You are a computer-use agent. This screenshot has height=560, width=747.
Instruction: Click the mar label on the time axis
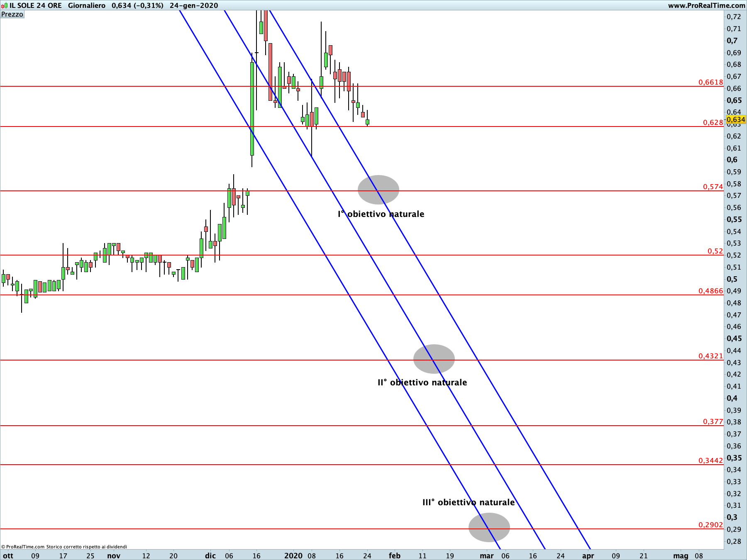(487, 555)
